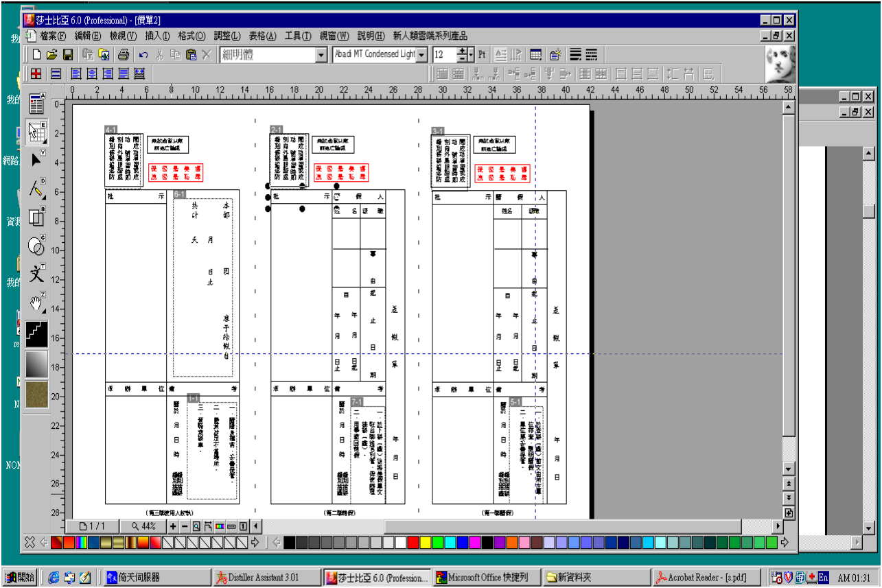Click the thick line style icon

coord(576,55)
